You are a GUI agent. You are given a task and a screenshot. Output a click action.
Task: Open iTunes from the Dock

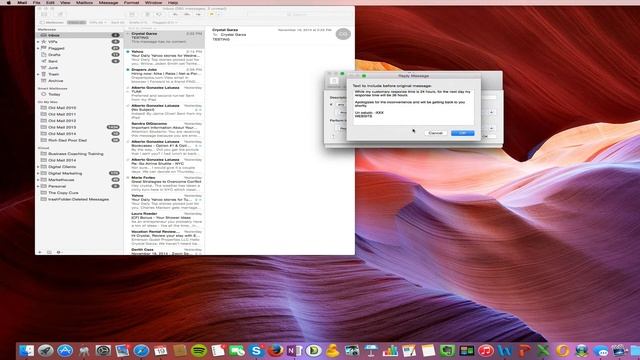pyautogui.click(x=485, y=351)
